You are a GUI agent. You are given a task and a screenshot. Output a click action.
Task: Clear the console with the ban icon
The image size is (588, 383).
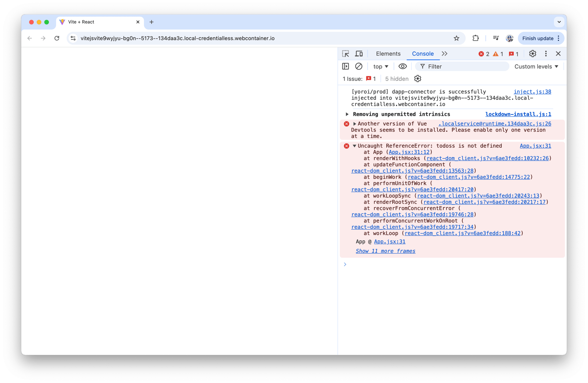click(359, 66)
